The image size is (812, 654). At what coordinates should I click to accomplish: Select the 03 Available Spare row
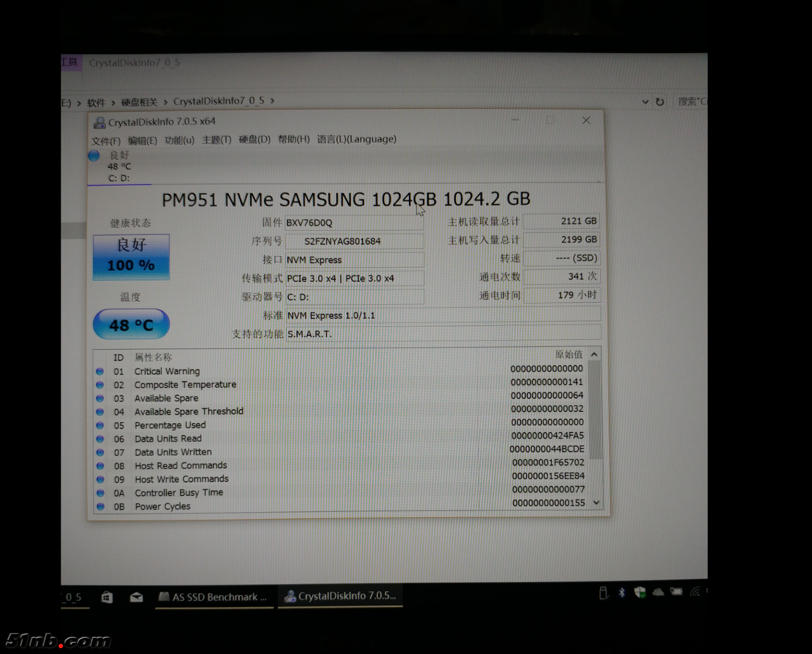[x=341, y=397]
